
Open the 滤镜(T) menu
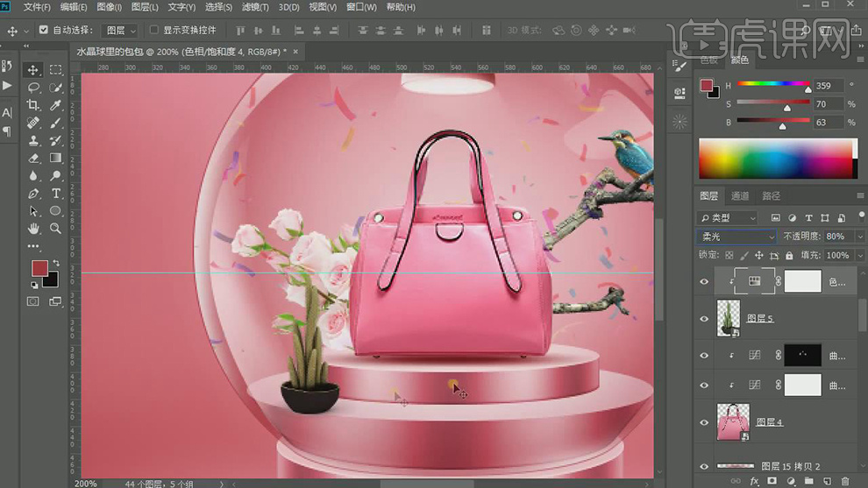(x=255, y=7)
